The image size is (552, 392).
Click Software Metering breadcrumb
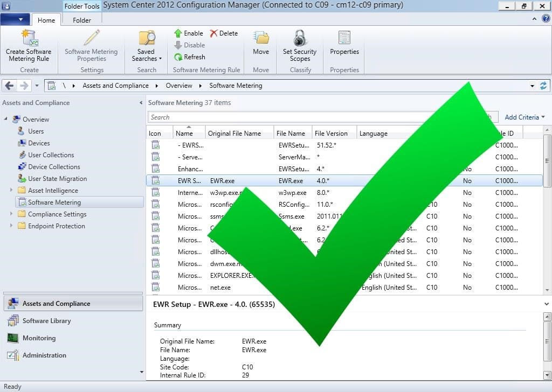pyautogui.click(x=236, y=86)
